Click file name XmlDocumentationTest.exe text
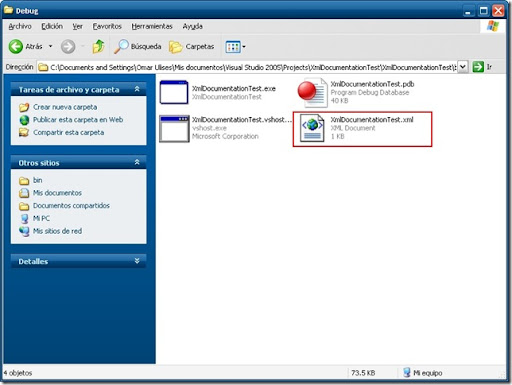Screen dimensions: 512x385 click(234, 89)
